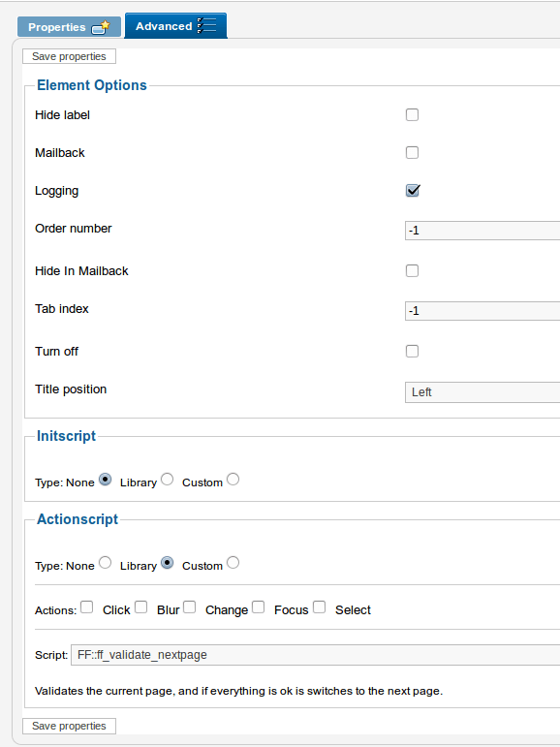Select Library type for Initscript
The height and width of the screenshot is (747, 560).
click(167, 480)
